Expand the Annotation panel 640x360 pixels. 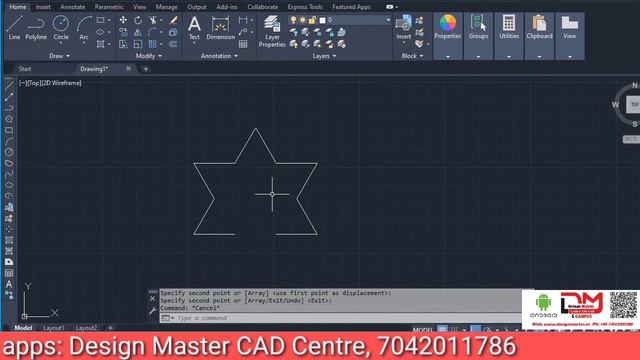pos(219,56)
